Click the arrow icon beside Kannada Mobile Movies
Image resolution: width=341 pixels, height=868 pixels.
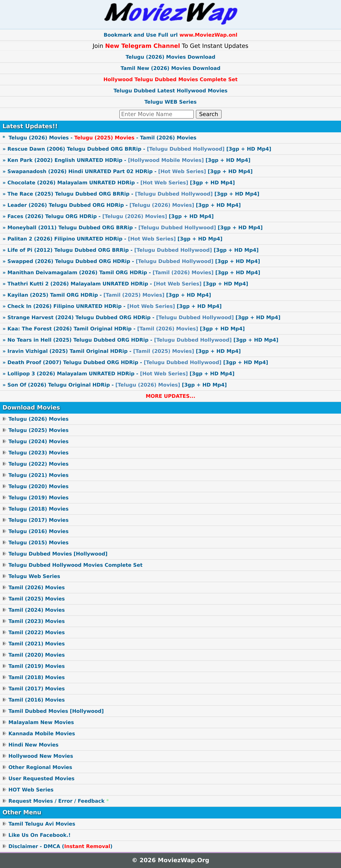(4, 734)
